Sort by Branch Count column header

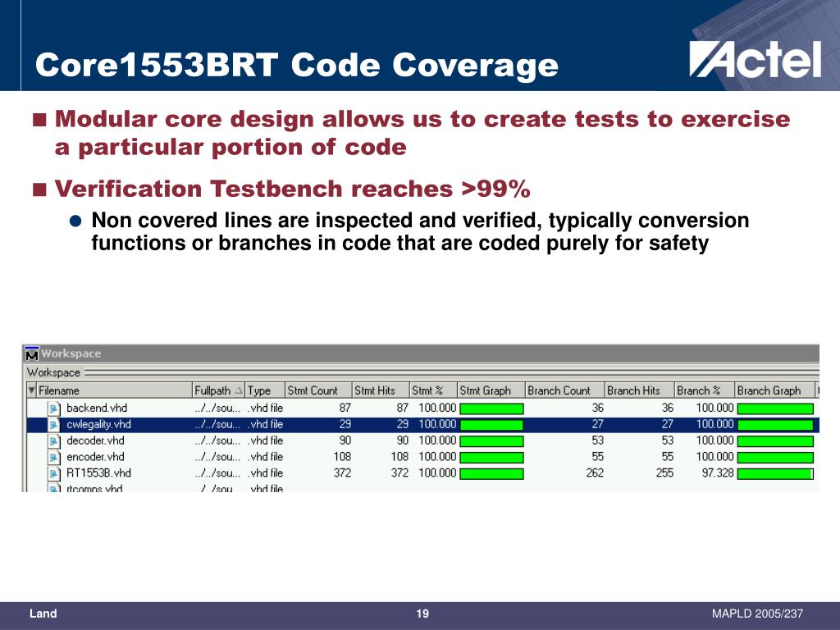[x=565, y=390]
